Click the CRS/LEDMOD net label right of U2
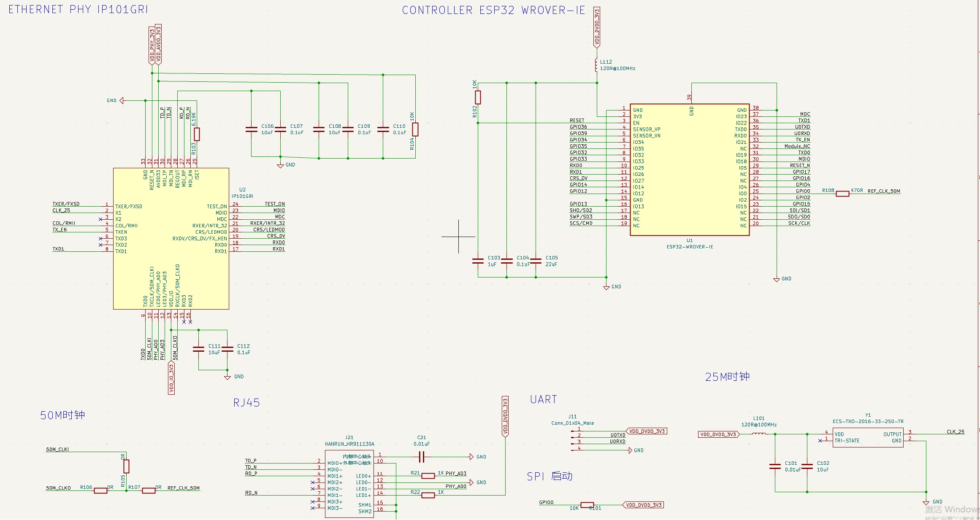 tap(269, 229)
